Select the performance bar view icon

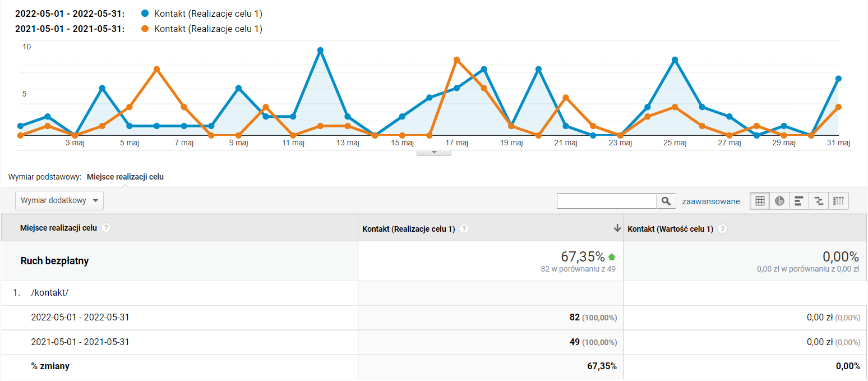799,201
